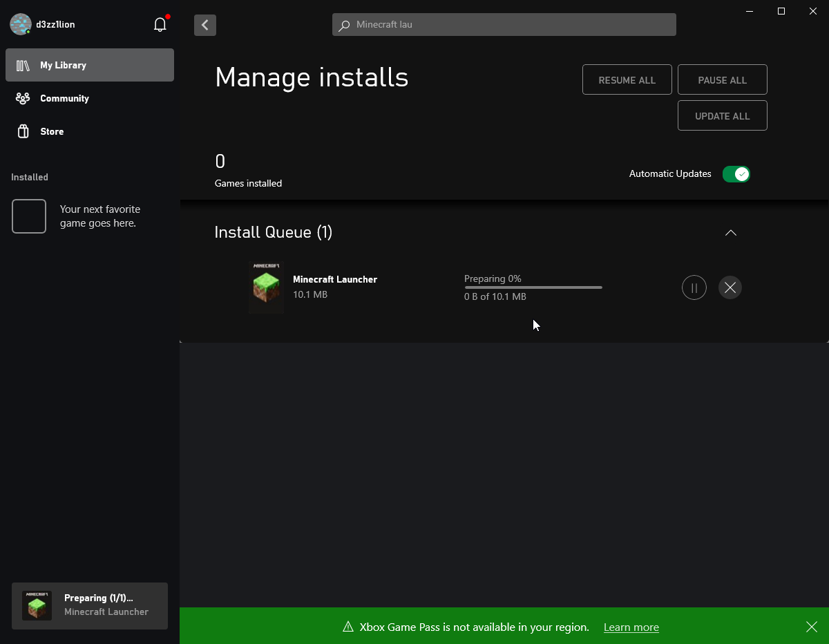Click the back arrow button
The height and width of the screenshot is (644, 829).
pos(205,25)
